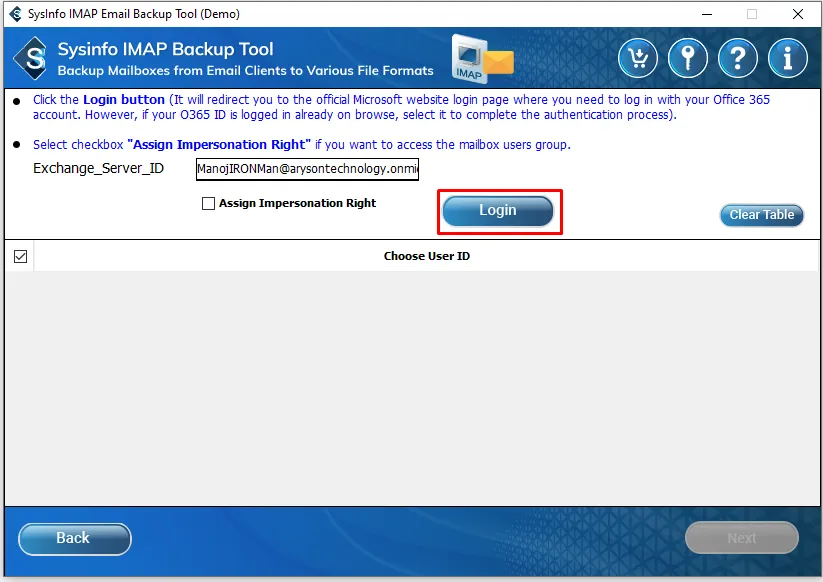Go Back to the previous step
Image resolution: width=823 pixels, height=582 pixels.
[x=75, y=538]
